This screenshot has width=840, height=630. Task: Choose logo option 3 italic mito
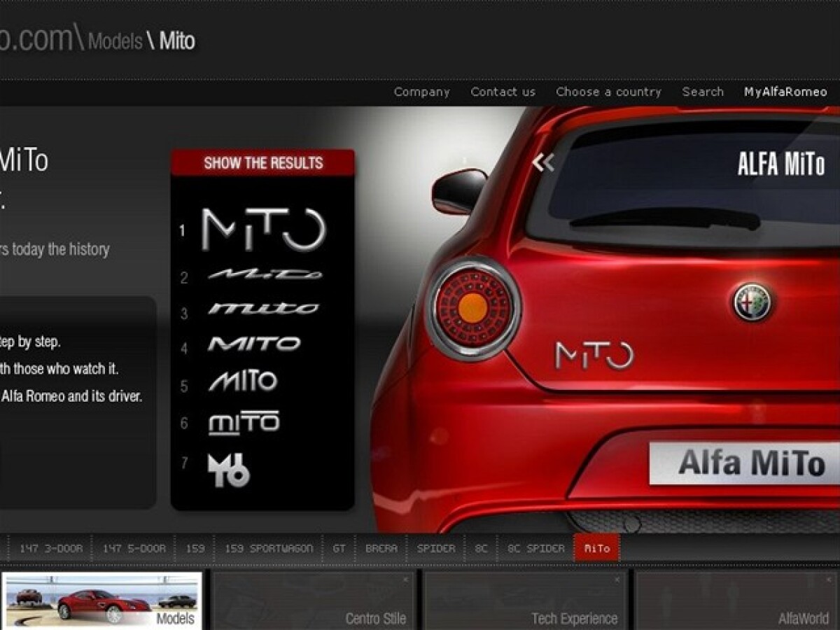263,309
